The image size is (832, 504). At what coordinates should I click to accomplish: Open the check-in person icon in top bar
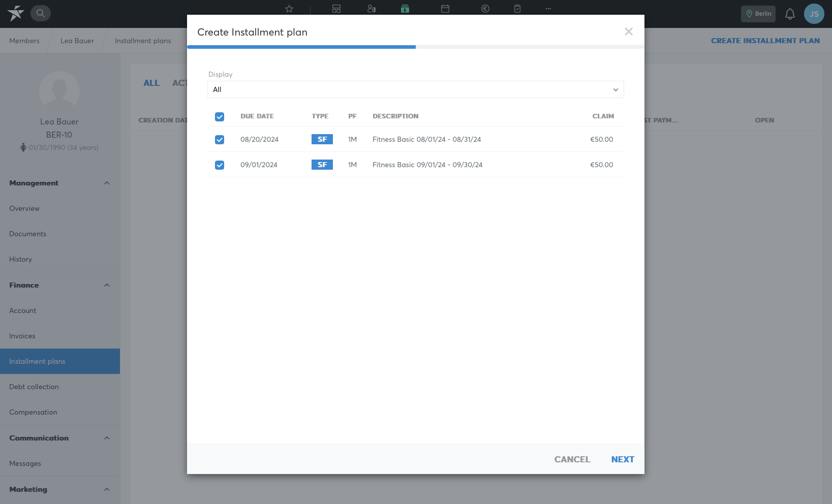[372, 9]
